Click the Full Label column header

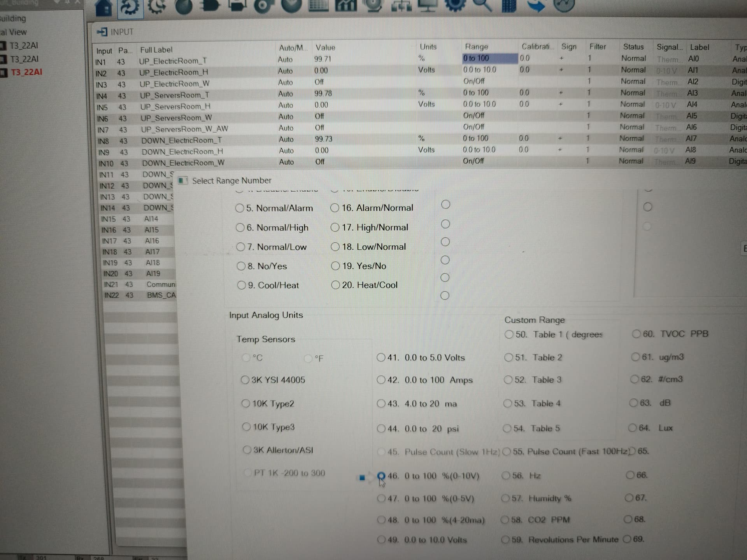coord(156,50)
